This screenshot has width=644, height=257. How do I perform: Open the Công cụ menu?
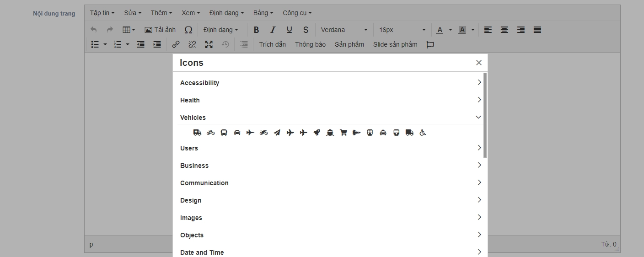coord(297,13)
